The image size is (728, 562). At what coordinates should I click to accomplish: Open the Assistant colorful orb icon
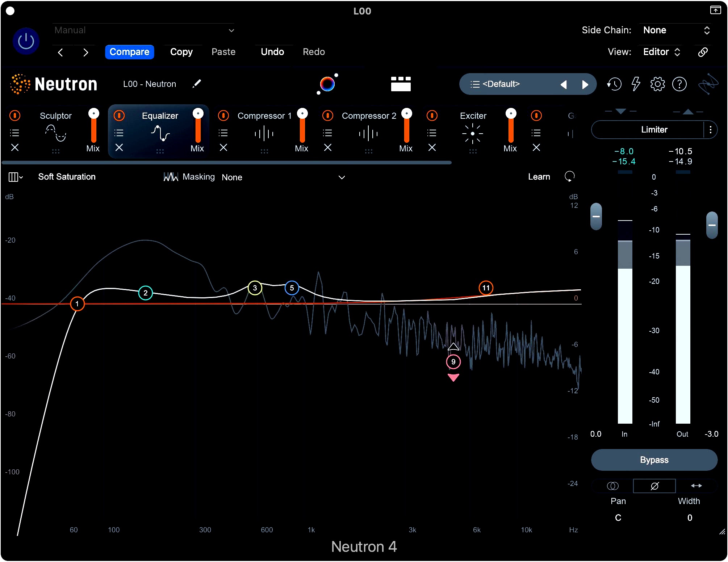[x=327, y=84]
